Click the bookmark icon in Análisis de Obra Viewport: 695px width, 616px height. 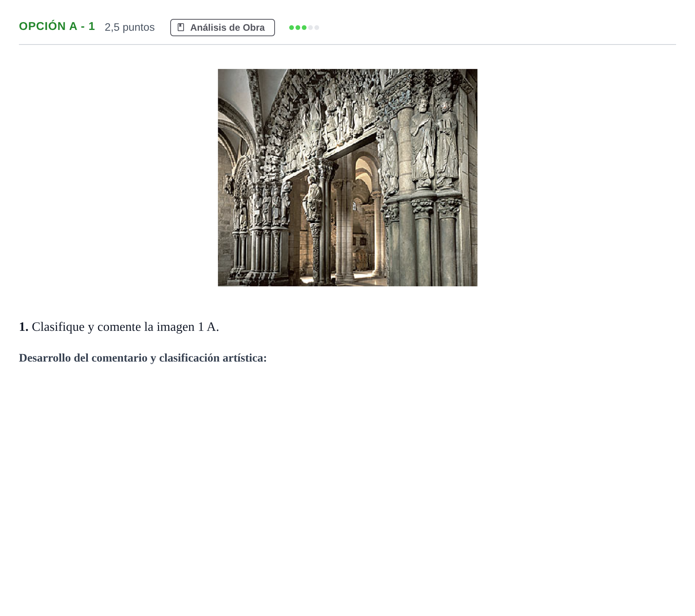click(x=181, y=27)
